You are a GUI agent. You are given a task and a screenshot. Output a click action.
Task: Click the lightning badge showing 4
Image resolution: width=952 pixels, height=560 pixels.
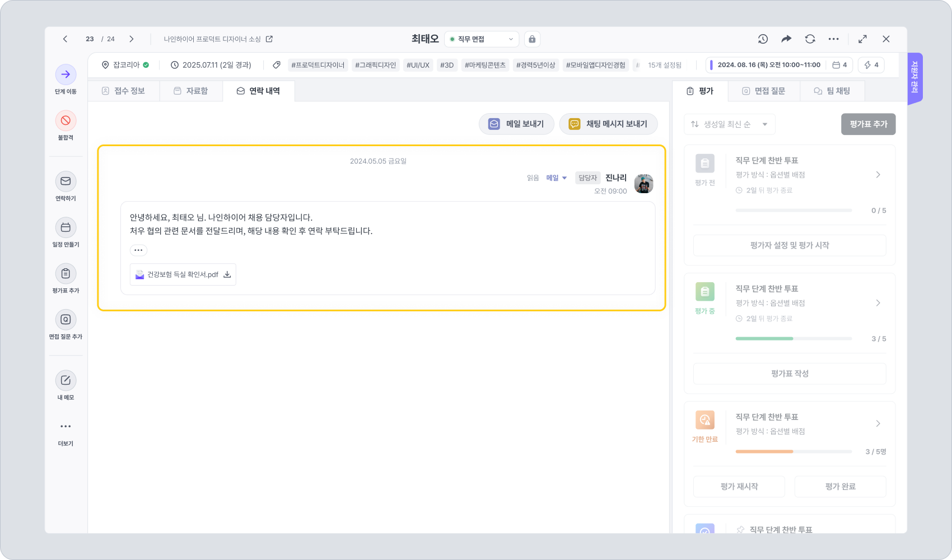point(871,65)
